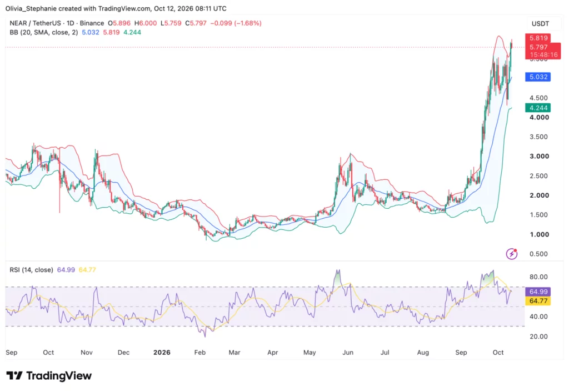Click the RSI legend value 64.99
This screenshot has height=392, width=569.
coord(66,270)
